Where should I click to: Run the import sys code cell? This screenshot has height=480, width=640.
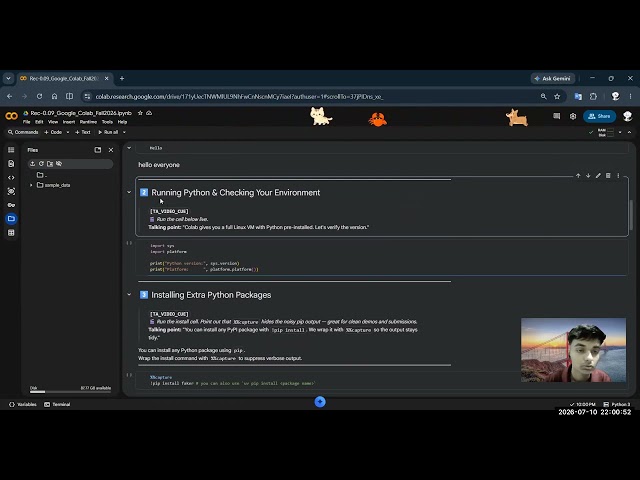[x=129, y=243]
